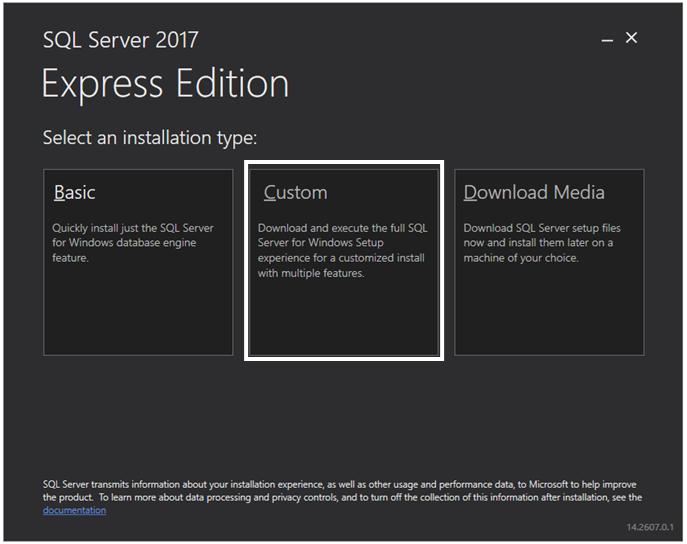687x544 pixels.
Task: Click the SQL Server 2017 header text
Action: pos(120,40)
